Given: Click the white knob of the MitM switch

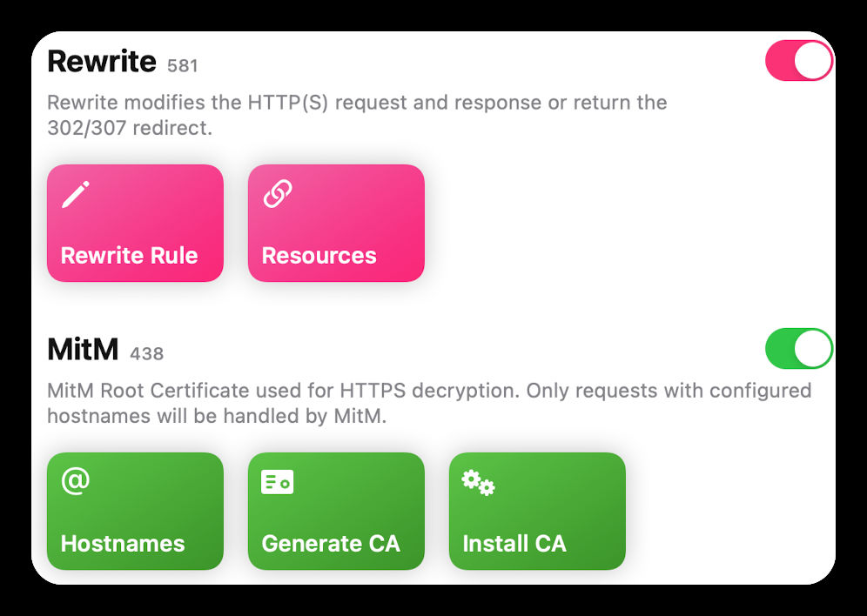Looking at the screenshot, I should tap(813, 349).
